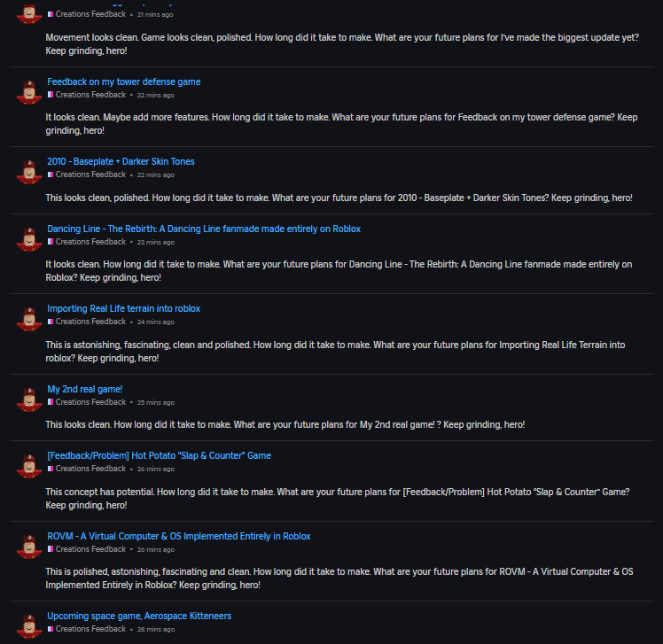Open "Importing Real Life terrain into roblox" topic
This screenshot has height=644, width=663.
click(x=124, y=308)
